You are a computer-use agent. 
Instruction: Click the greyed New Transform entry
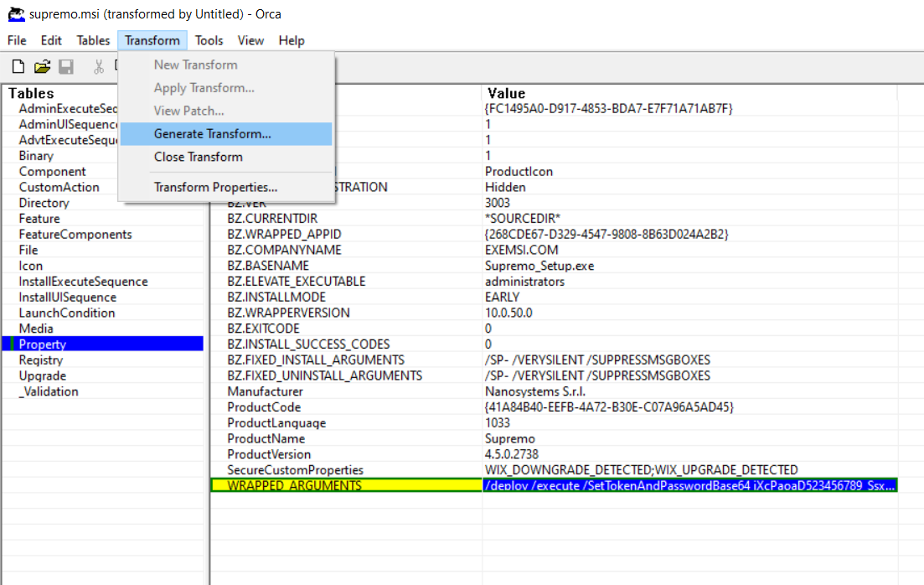click(x=225, y=65)
